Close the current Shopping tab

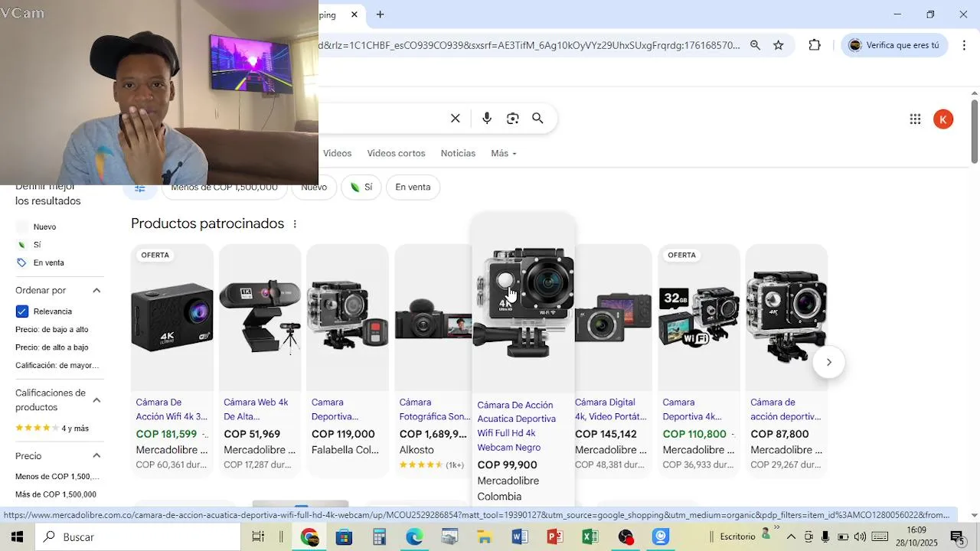(x=354, y=15)
